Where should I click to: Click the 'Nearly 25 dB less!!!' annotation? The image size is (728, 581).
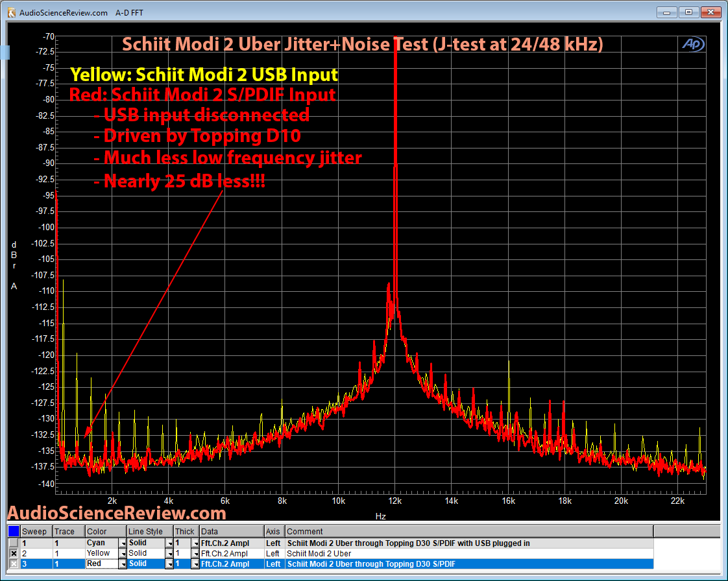pos(180,180)
